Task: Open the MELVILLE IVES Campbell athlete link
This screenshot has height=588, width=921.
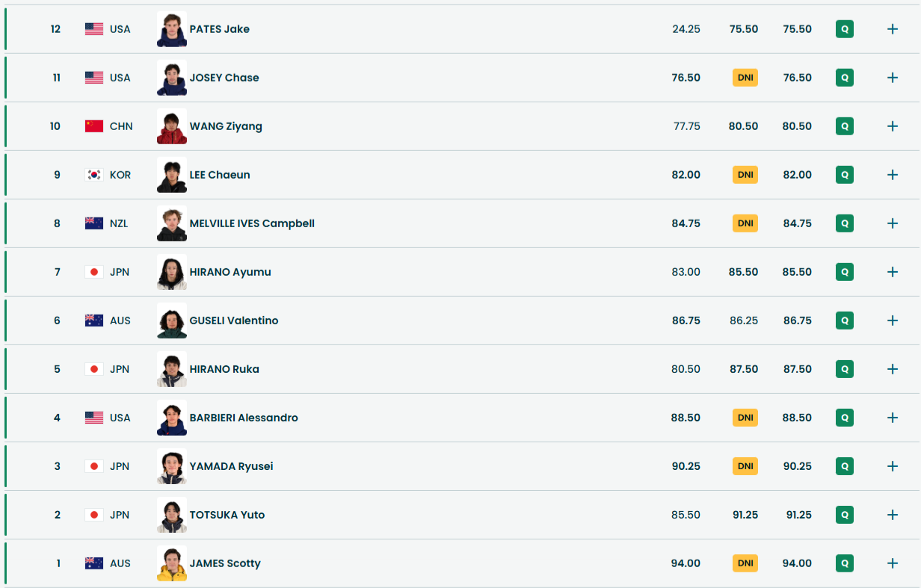Action: 252,223
